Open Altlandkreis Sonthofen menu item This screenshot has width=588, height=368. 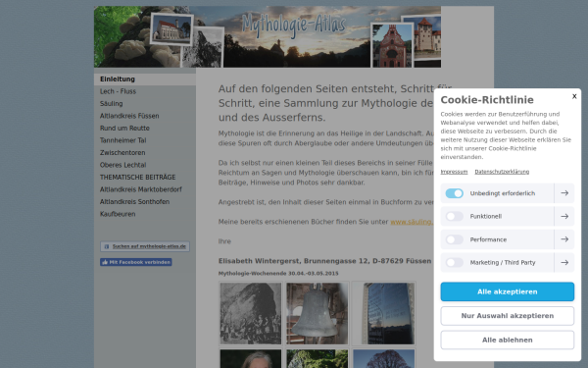pos(134,202)
